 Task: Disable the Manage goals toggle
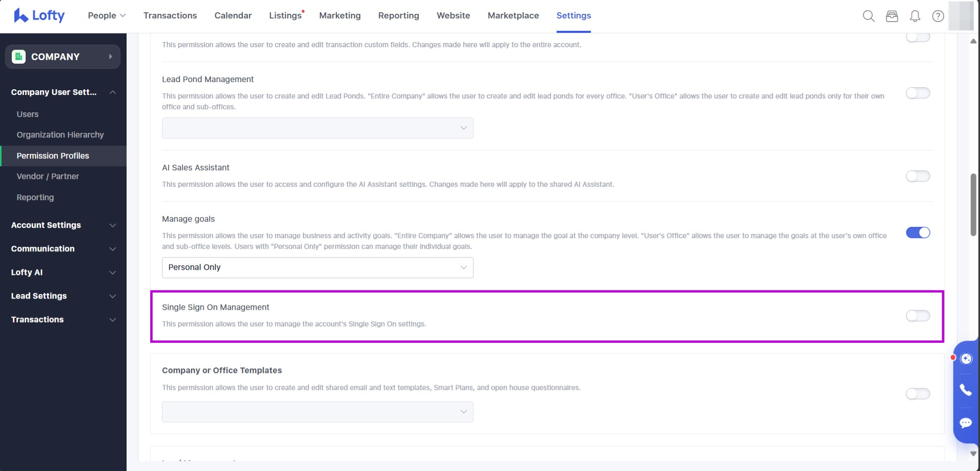click(x=917, y=232)
